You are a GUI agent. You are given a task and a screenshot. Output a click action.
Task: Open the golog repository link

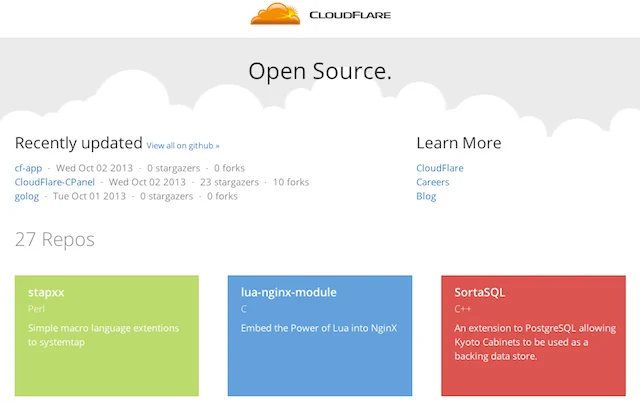click(x=27, y=196)
